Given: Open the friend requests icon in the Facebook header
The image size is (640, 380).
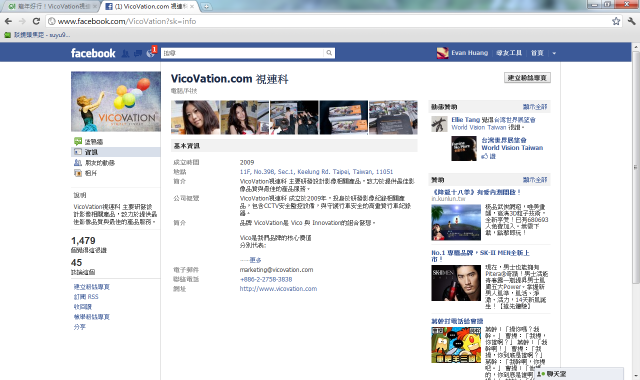Looking at the screenshot, I should (126, 53).
